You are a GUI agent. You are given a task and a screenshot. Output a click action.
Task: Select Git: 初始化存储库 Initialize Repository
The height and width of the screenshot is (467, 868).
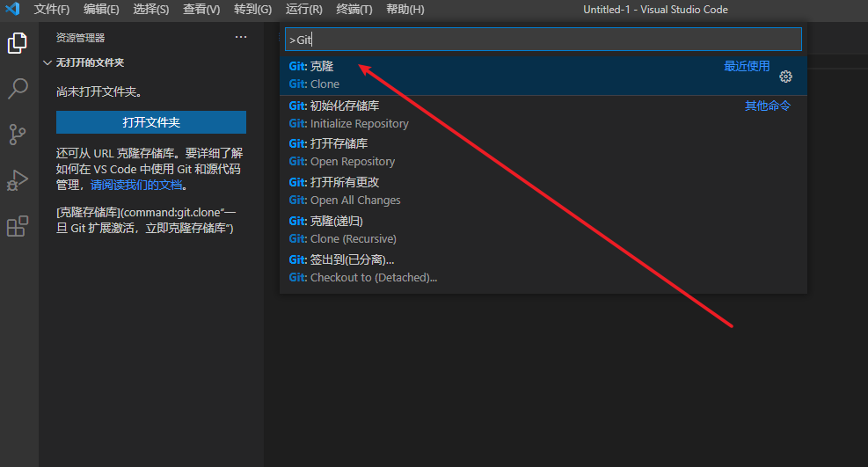click(543, 114)
